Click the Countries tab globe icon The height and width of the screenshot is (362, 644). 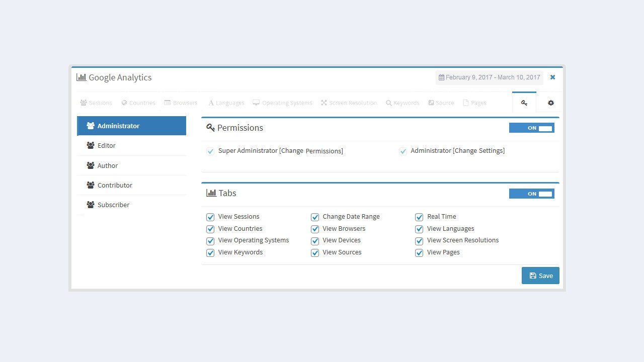click(124, 103)
